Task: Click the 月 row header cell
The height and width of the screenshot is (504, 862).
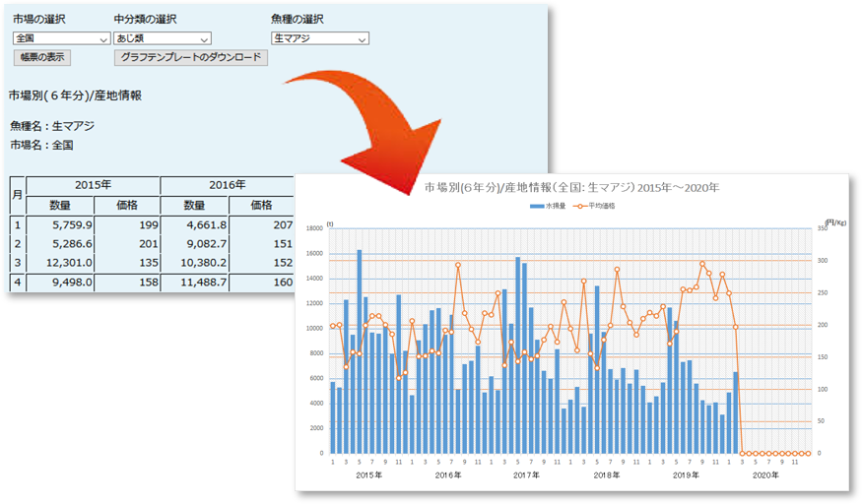Action: point(17,195)
